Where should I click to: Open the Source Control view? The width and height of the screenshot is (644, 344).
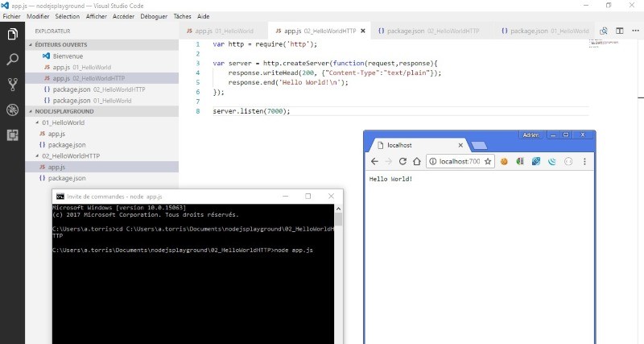12,85
